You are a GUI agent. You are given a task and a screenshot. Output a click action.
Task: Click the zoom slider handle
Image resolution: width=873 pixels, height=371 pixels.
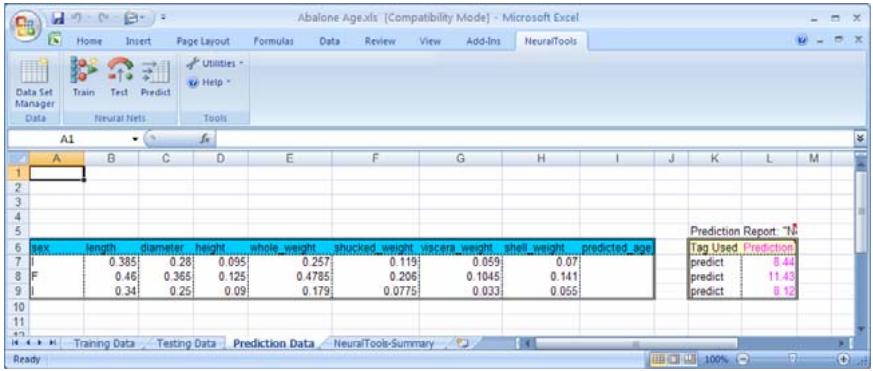tap(793, 359)
